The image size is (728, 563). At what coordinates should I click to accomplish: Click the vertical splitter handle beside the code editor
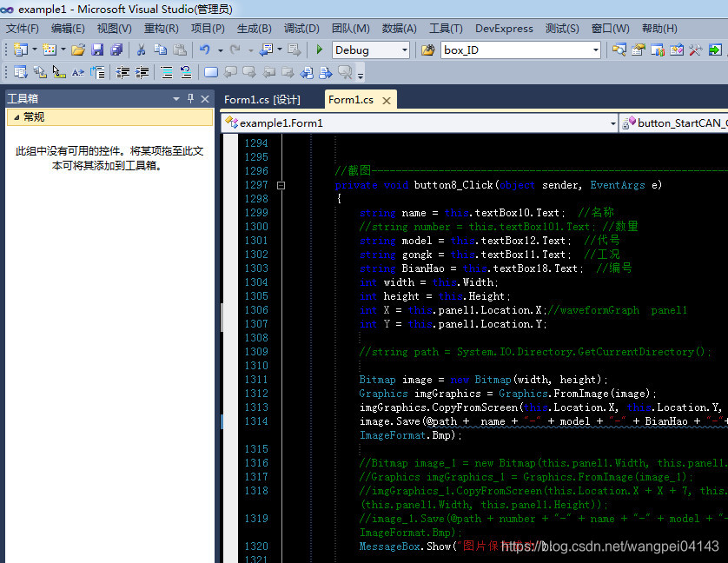click(222, 317)
